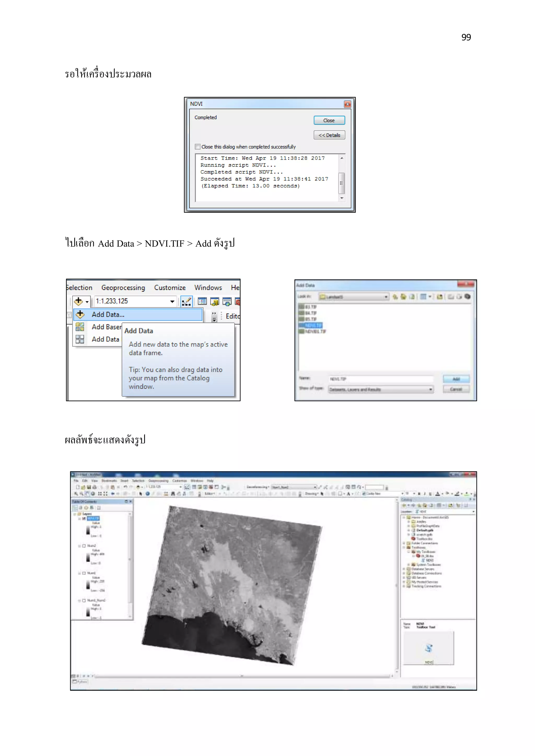Select the highlighted NDVI.TIF file

(310, 325)
